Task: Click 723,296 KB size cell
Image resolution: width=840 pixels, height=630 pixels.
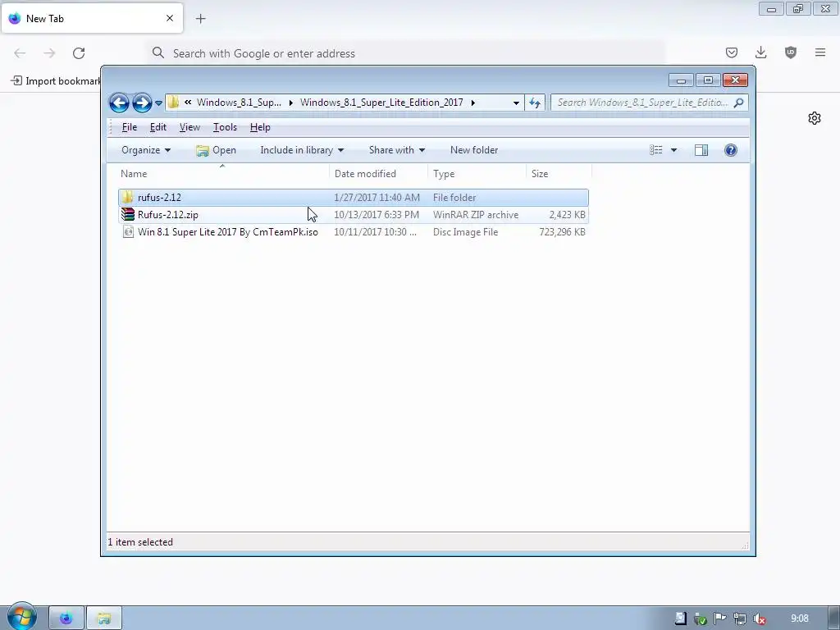Action: [x=562, y=231]
